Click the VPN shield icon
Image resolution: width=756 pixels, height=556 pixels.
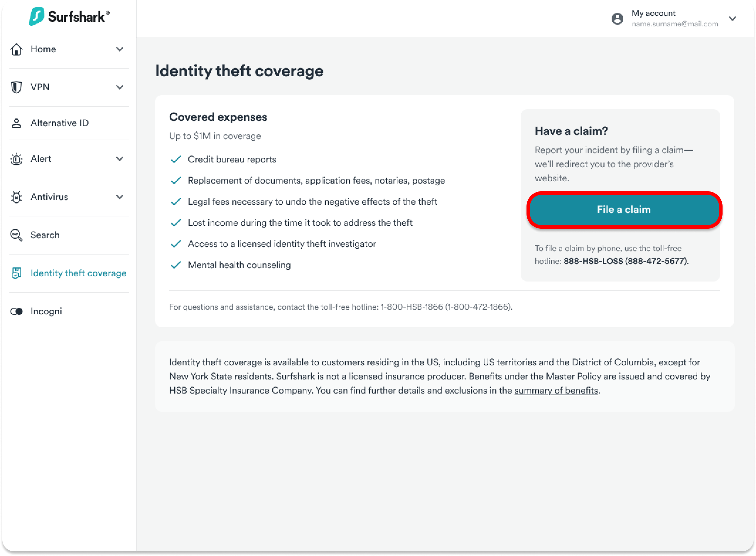pyautogui.click(x=16, y=87)
